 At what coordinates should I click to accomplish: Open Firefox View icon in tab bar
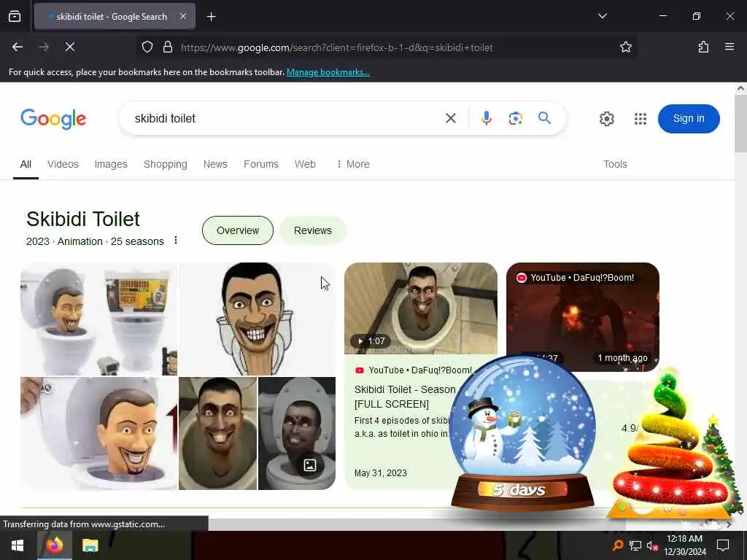pos(15,16)
